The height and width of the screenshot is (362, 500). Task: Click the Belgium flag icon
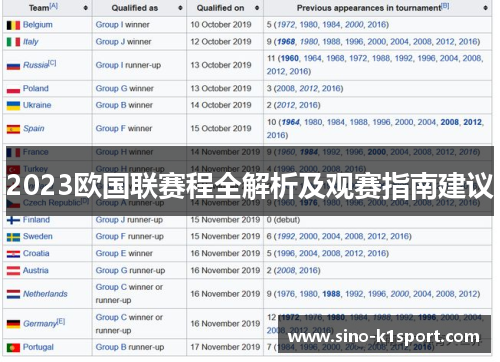pyautogui.click(x=13, y=25)
